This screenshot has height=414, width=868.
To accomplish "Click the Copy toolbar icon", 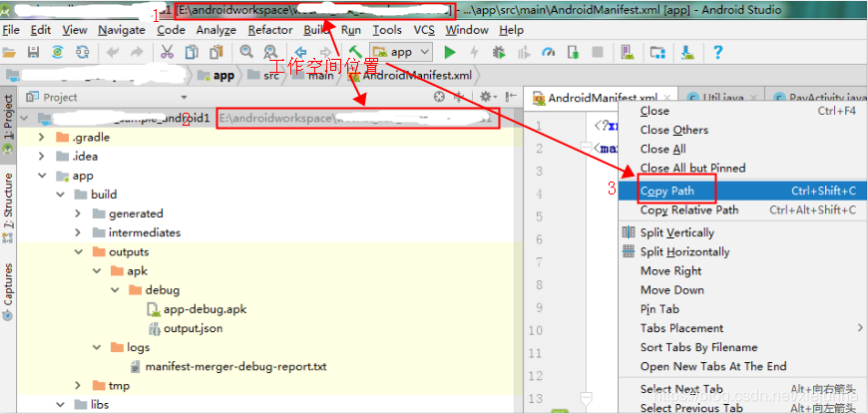I will (192, 53).
